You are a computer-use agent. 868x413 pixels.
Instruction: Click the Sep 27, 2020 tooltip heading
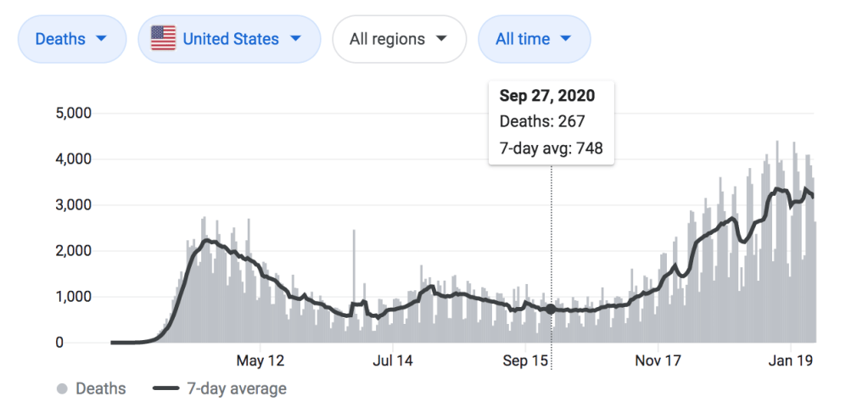click(x=546, y=95)
